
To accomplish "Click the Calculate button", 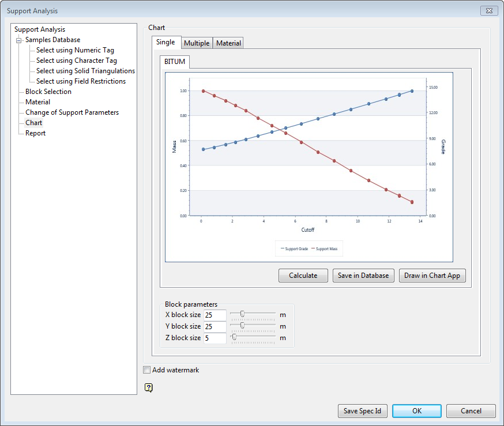I will click(x=303, y=276).
